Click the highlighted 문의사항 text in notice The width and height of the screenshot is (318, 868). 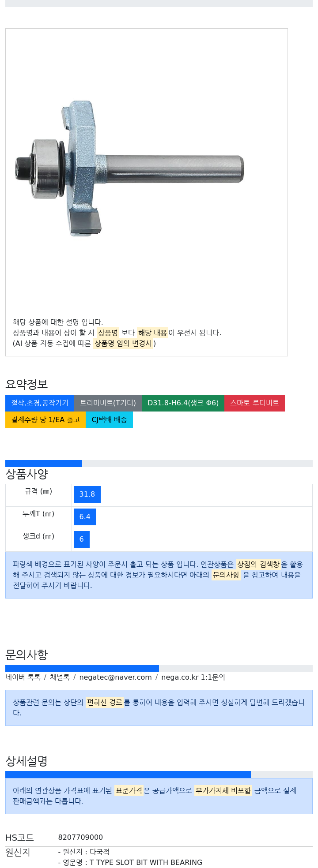pyautogui.click(x=226, y=575)
